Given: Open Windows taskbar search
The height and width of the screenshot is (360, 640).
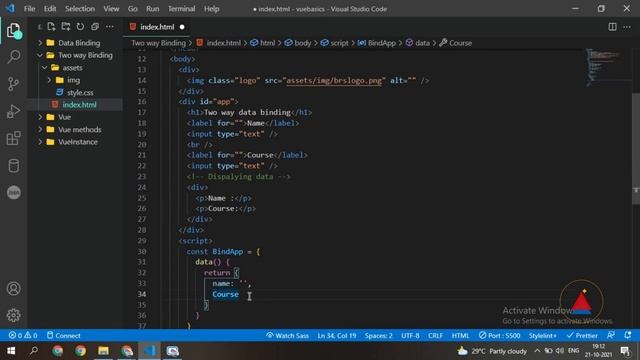Looking at the screenshot, I should [x=34, y=351].
